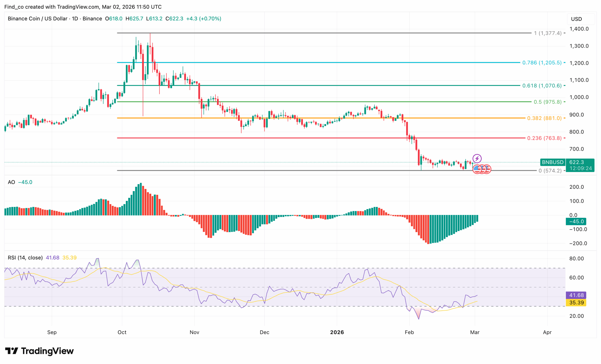
Task: Click the Mar label on time axis
Action: click(x=475, y=332)
